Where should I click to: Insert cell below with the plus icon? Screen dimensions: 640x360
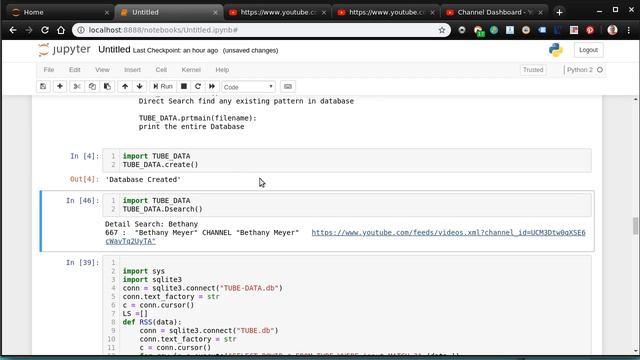(60, 87)
